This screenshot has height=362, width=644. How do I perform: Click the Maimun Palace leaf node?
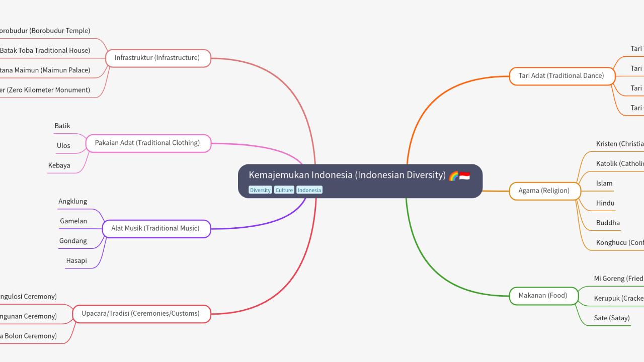pyautogui.click(x=45, y=70)
